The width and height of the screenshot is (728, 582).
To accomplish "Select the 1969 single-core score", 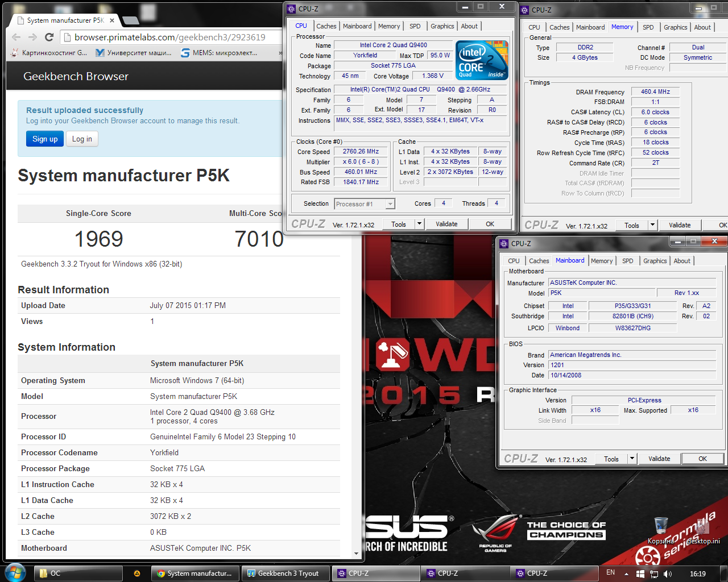I will [x=99, y=239].
